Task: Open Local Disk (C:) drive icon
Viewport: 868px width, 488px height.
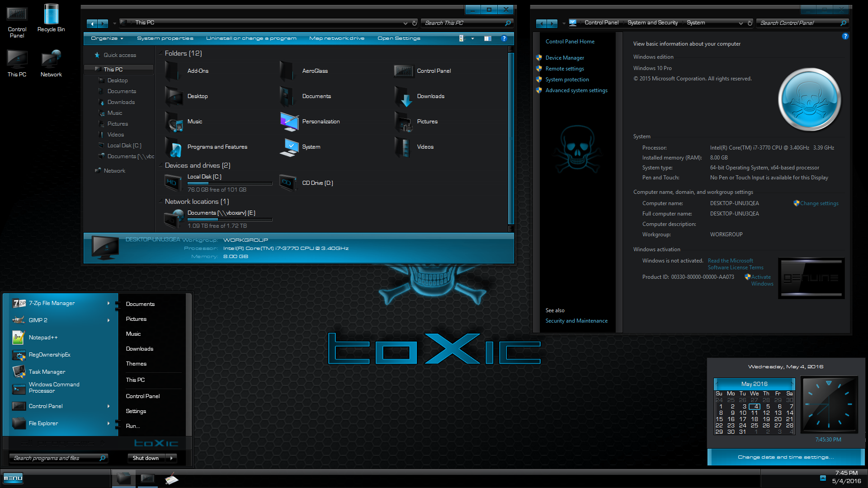Action: (173, 183)
